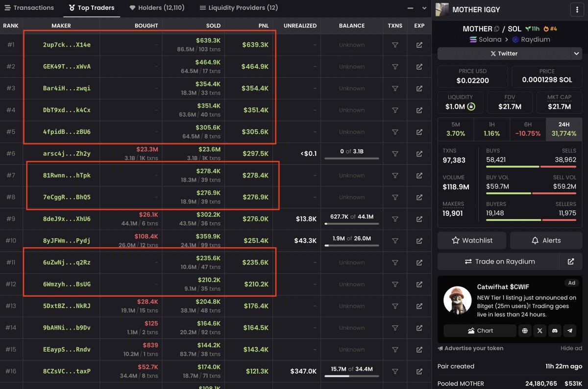Open Catwifhat Telegram icon
This screenshot has width=588, height=389.
click(570, 331)
